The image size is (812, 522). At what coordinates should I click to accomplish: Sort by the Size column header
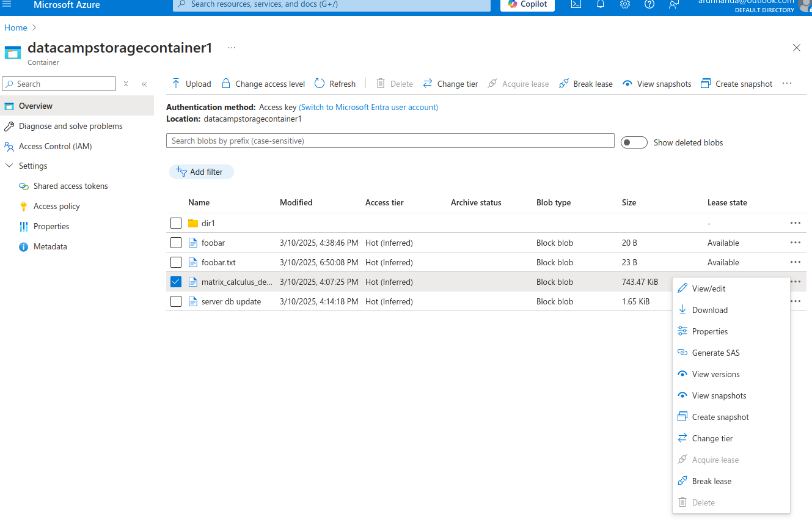click(629, 202)
